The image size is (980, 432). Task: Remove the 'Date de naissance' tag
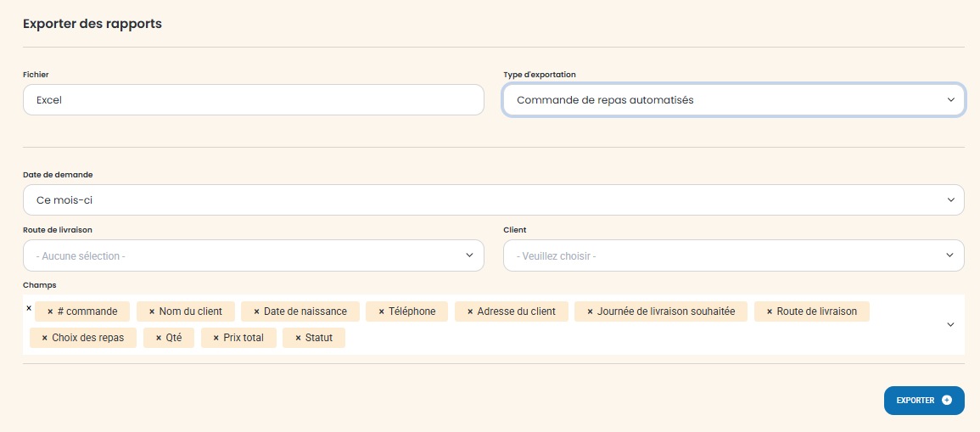pos(256,311)
